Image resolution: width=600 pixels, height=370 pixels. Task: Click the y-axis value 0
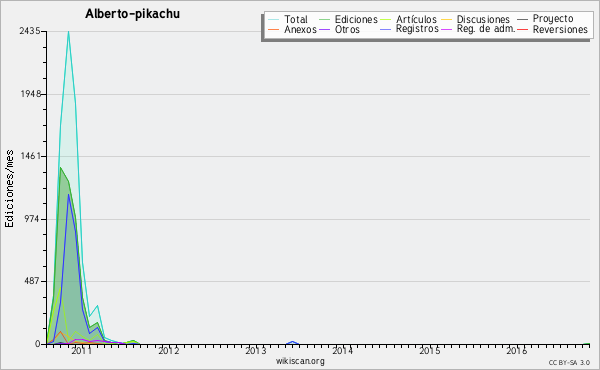pos(38,344)
